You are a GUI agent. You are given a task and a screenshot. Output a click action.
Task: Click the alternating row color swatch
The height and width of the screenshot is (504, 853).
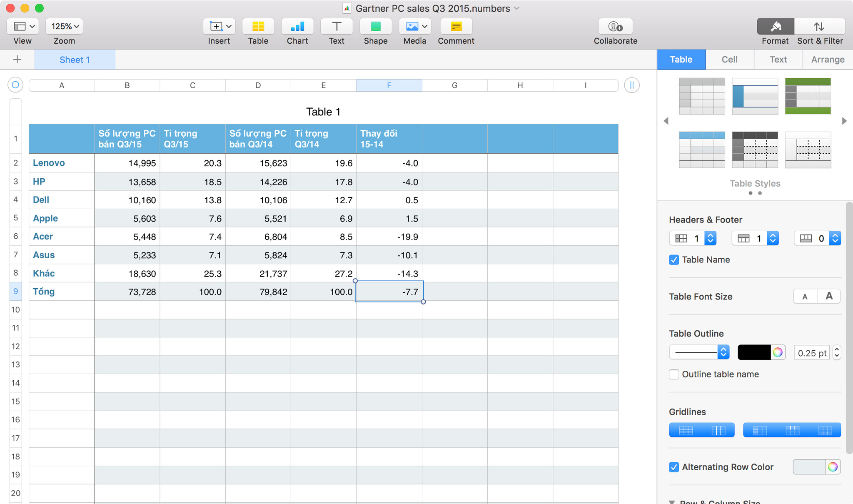pyautogui.click(x=809, y=467)
